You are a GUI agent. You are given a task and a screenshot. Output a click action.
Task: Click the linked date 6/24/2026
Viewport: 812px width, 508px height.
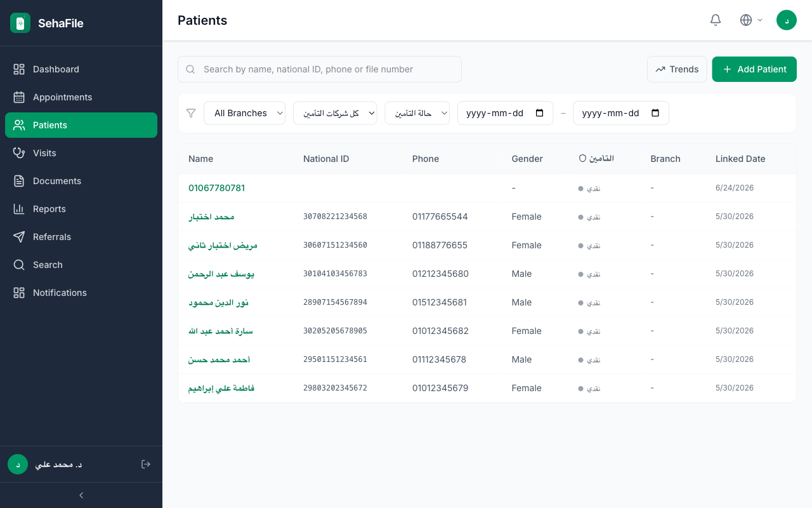coord(735,188)
